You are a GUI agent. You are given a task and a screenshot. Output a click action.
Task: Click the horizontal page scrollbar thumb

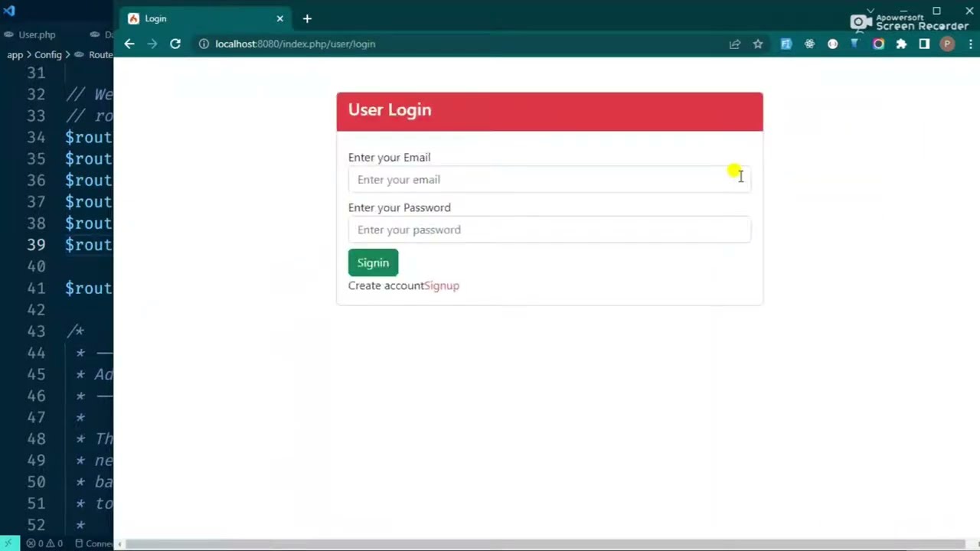pos(544,544)
